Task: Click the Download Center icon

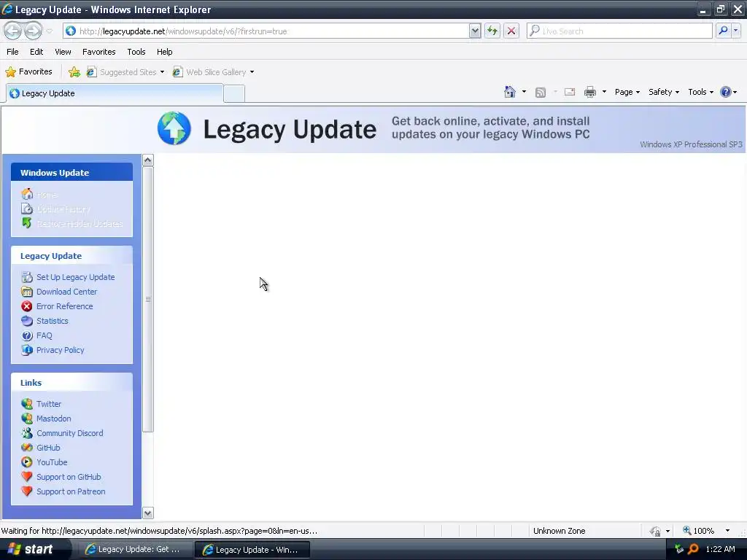Action: 27,292
